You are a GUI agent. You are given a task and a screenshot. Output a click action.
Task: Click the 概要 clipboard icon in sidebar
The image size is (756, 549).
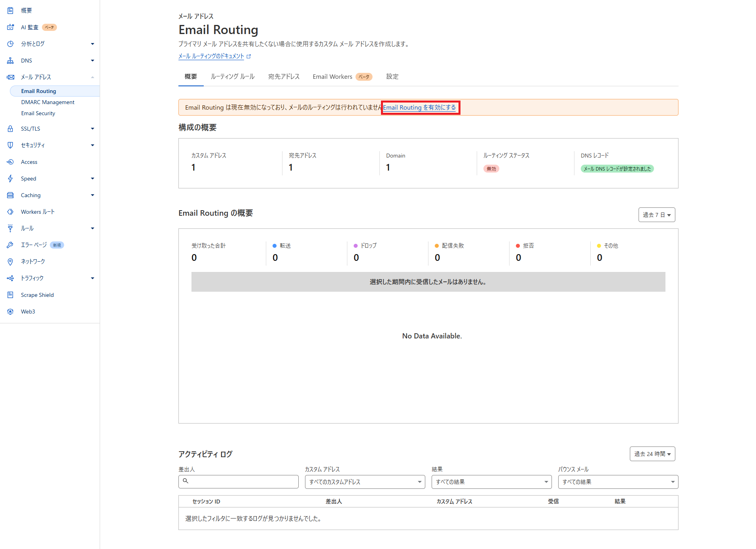(10, 11)
